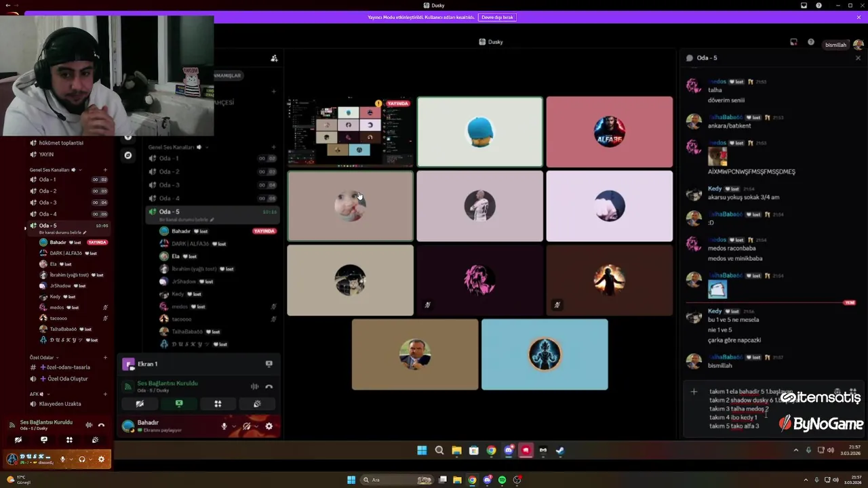This screenshot has height=488, width=868.
Task: Open headphone options arrow in outer user panel
Action: coord(90,459)
